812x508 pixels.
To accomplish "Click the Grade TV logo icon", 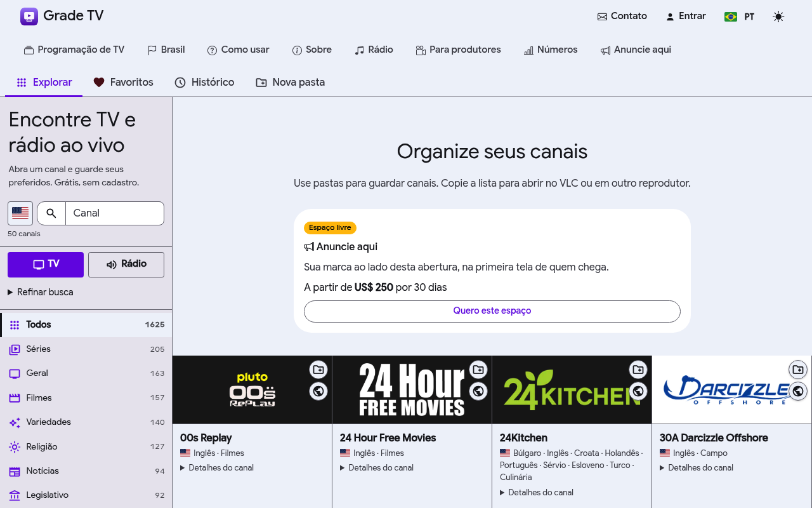I will (x=29, y=17).
